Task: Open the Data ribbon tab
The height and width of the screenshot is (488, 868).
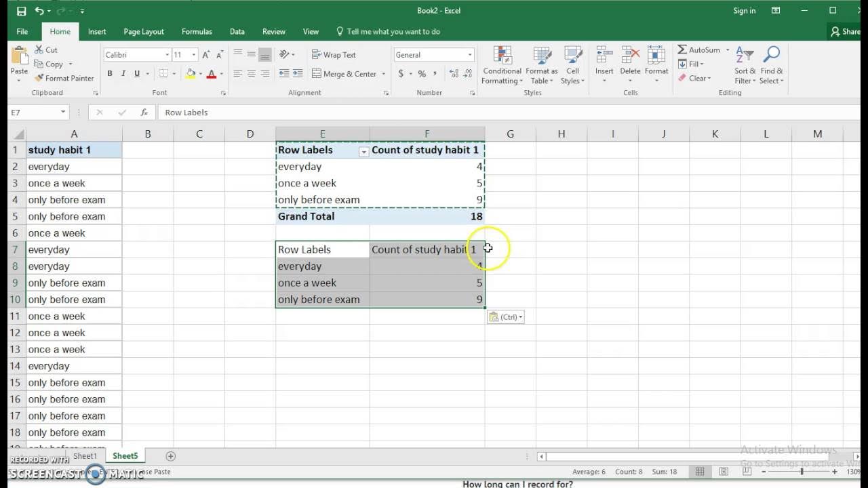Action: click(237, 31)
